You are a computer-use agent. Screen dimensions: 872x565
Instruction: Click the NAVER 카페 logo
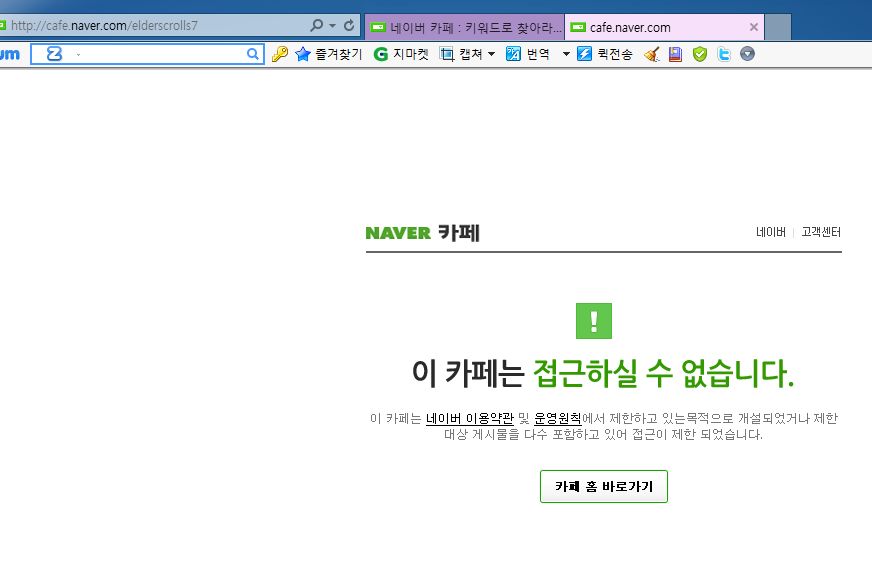coord(423,232)
